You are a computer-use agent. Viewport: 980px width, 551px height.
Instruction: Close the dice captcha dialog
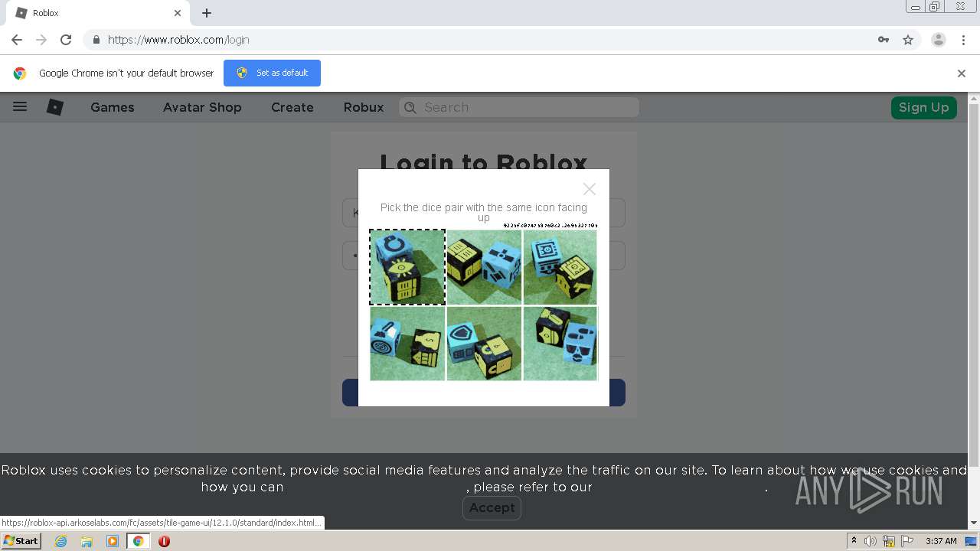point(589,188)
